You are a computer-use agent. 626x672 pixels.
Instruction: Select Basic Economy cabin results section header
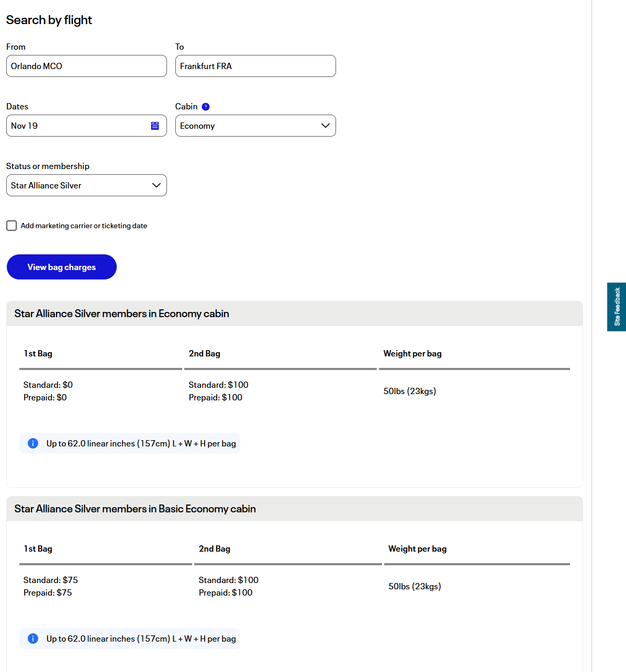pyautogui.click(x=295, y=509)
